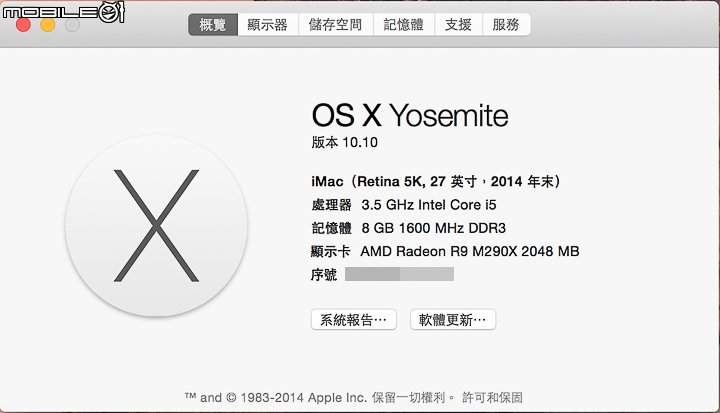Switch to the 顯示器 tab
720x413 pixels.
click(268, 24)
